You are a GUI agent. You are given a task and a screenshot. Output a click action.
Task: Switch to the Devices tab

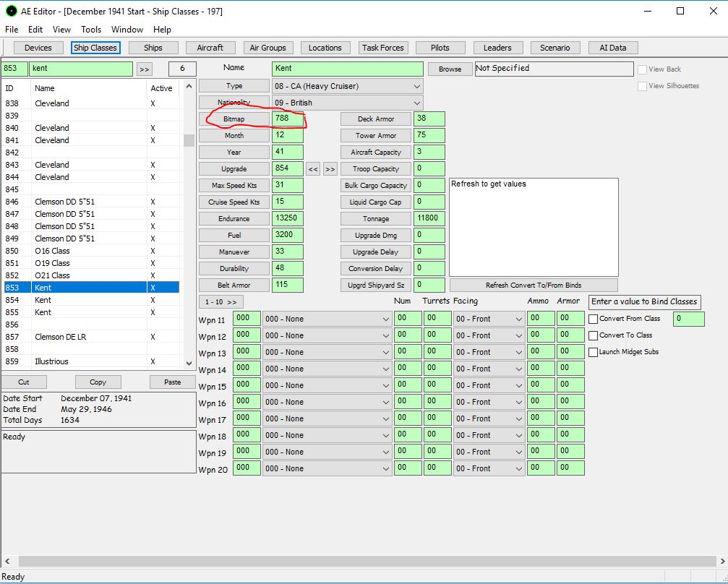point(38,48)
